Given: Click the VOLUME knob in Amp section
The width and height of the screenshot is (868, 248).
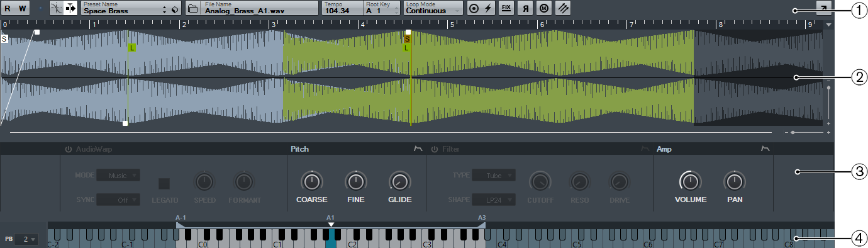Looking at the screenshot, I should 690,183.
